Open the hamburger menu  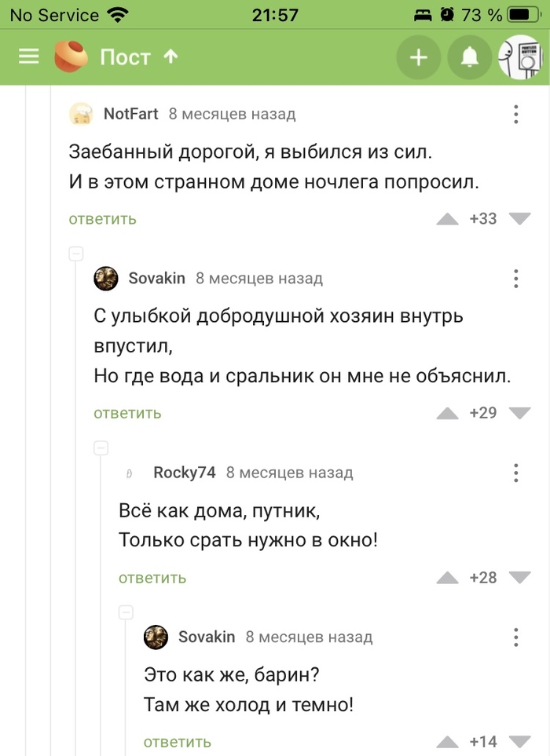coord(28,57)
